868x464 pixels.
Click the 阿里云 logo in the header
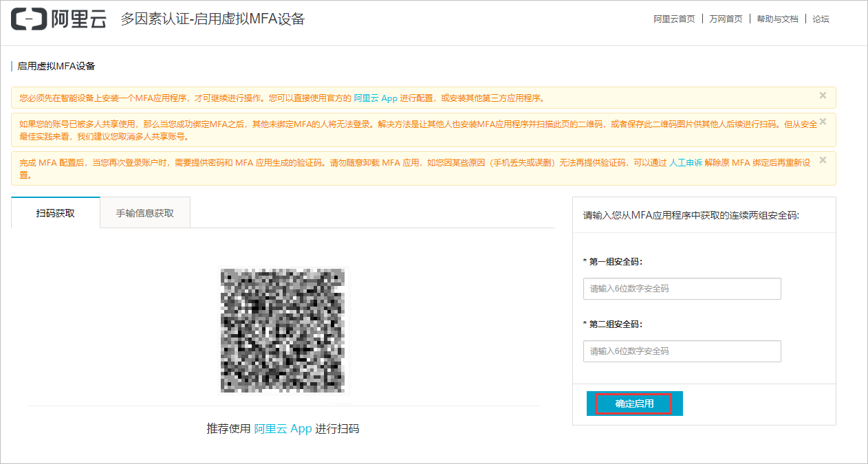click(59, 19)
